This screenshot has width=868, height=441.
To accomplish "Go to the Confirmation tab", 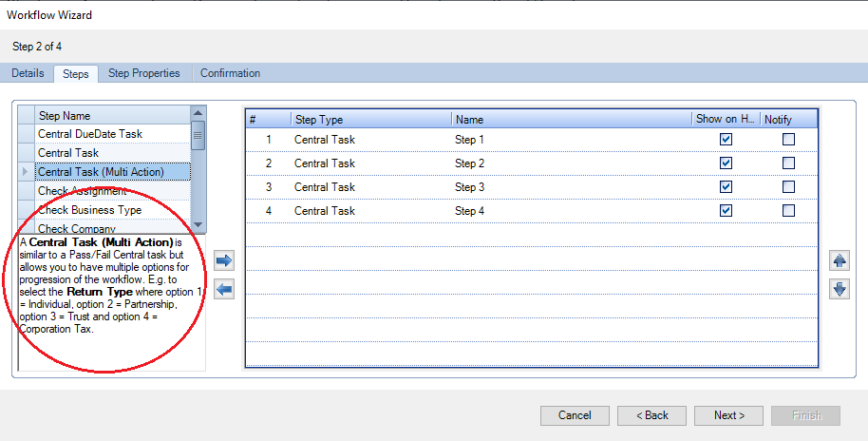I will coord(230,73).
